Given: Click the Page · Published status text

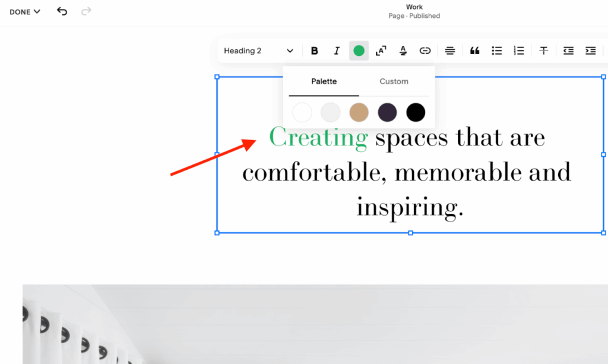Looking at the screenshot, I should coord(414,16).
